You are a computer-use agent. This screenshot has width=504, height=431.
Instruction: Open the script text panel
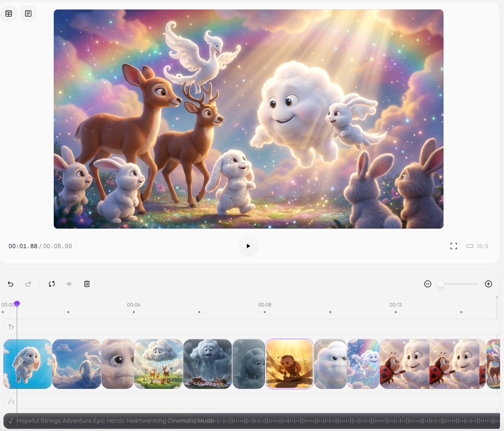point(28,13)
